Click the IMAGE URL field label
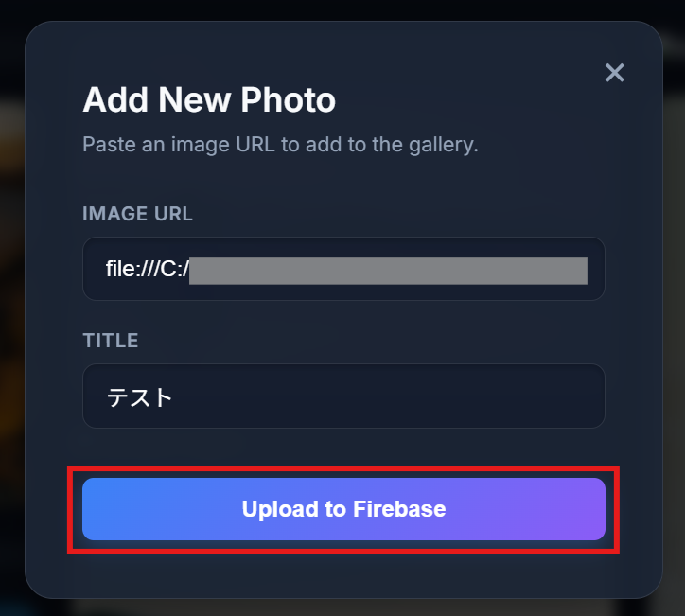685x616 pixels. [x=137, y=214]
